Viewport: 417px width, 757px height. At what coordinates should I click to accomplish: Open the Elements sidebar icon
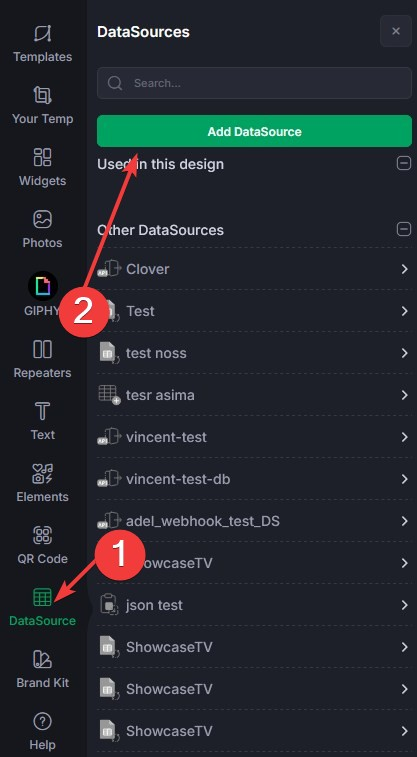point(42,474)
